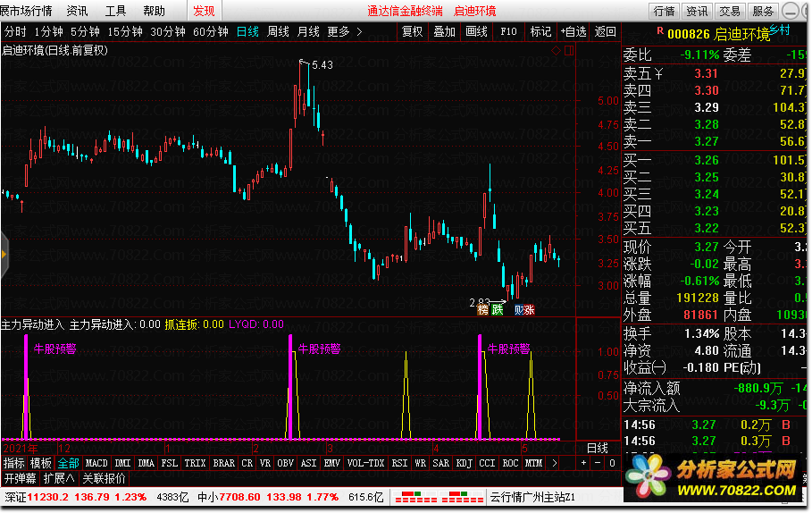Switch the indicator to MACD
812x513 pixels.
pos(96,463)
